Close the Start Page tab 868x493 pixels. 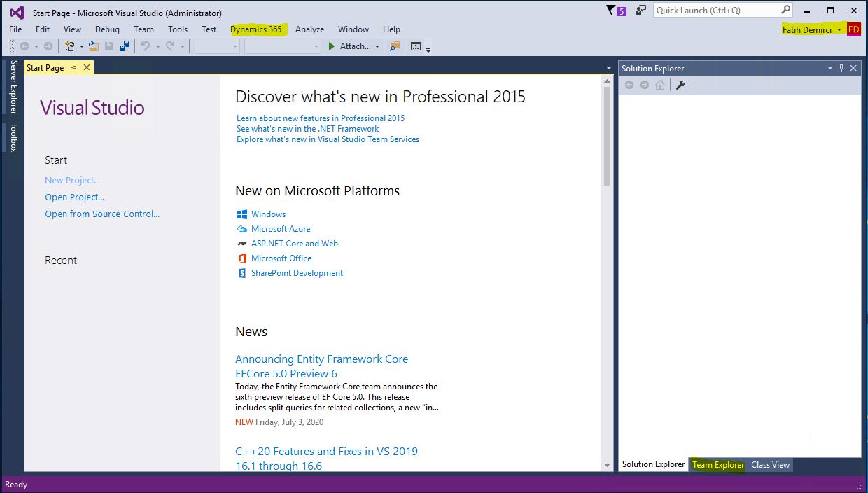click(x=87, y=67)
